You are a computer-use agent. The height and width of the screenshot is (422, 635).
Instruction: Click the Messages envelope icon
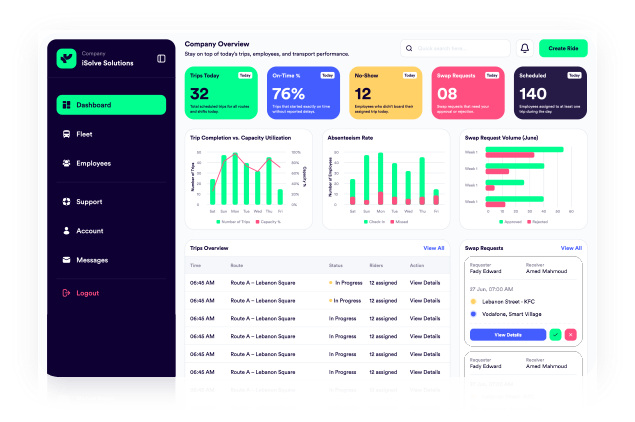pos(66,260)
